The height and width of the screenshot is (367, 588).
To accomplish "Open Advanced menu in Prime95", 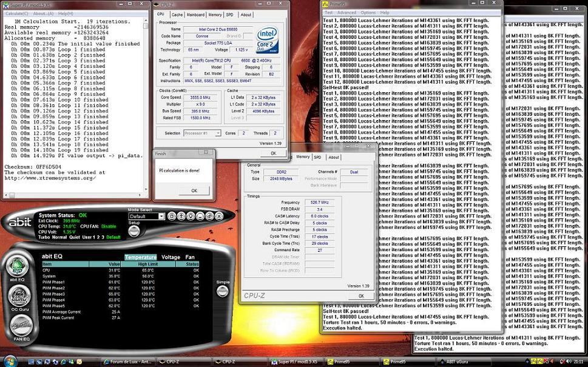I will click(x=346, y=13).
